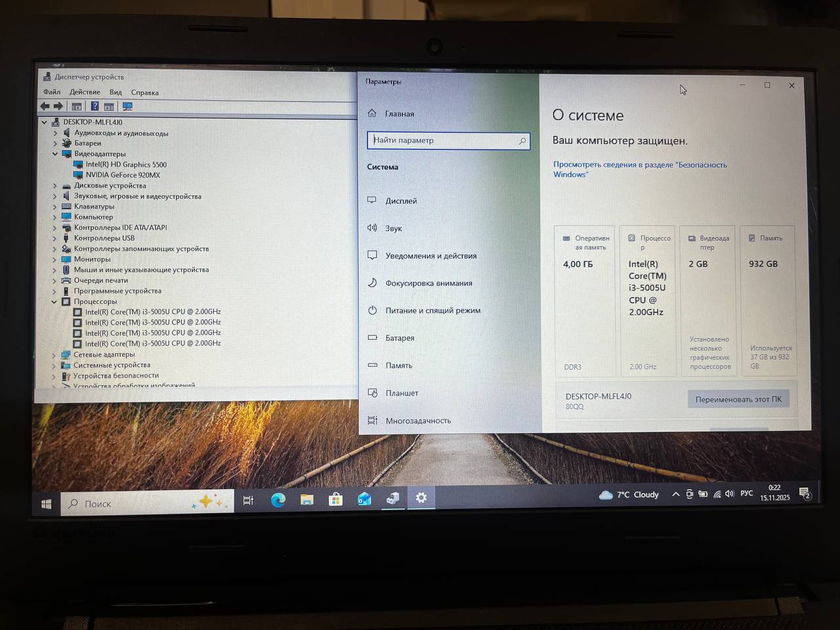Open Батарея settings in sidebar

pos(399,338)
